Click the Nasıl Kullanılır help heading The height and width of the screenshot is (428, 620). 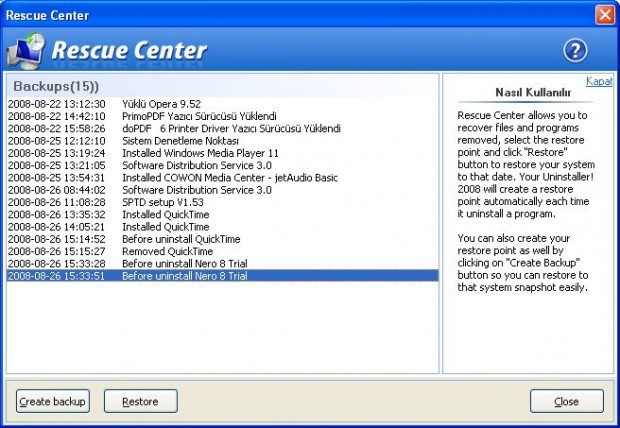(533, 93)
